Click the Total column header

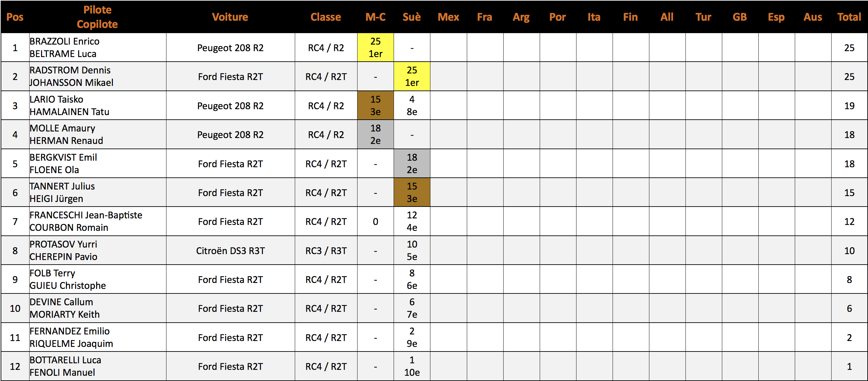coord(849,17)
